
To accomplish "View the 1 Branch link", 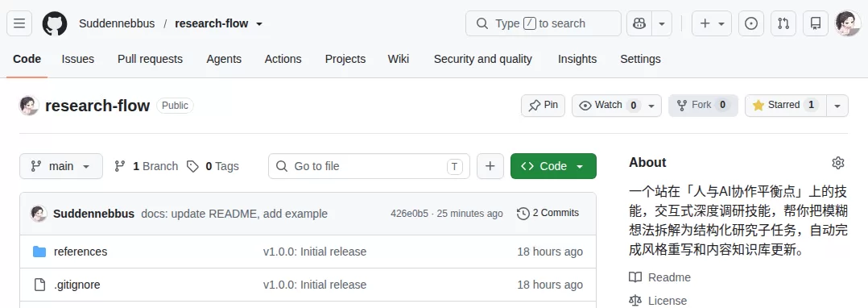I will coord(147,166).
